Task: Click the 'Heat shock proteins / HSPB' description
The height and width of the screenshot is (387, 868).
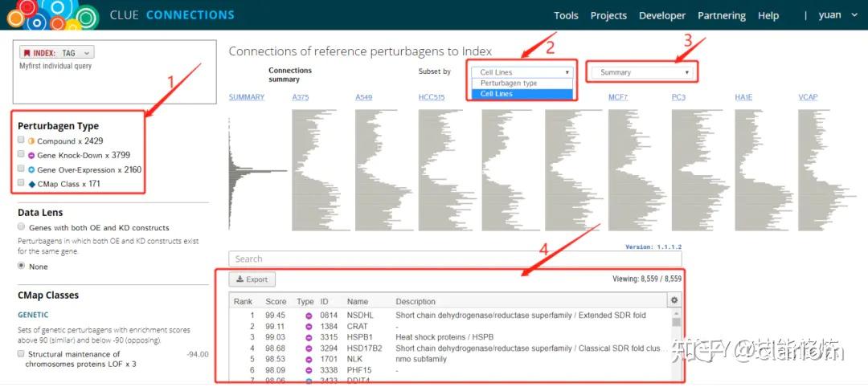Action: [444, 337]
